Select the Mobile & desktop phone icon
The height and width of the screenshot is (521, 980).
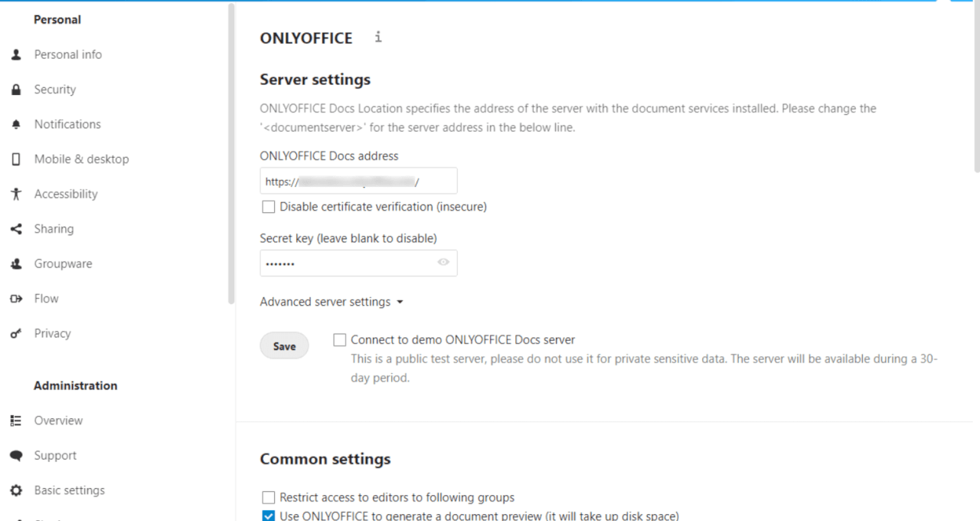pos(16,159)
